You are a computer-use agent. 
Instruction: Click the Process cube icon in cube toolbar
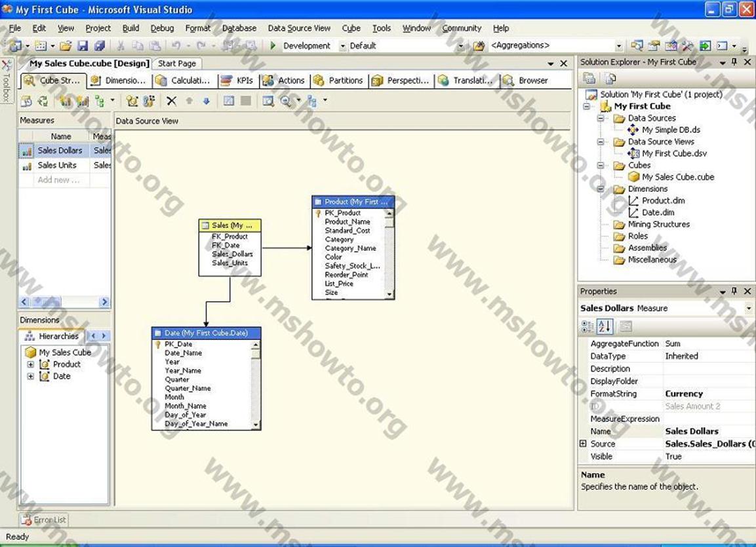point(26,101)
